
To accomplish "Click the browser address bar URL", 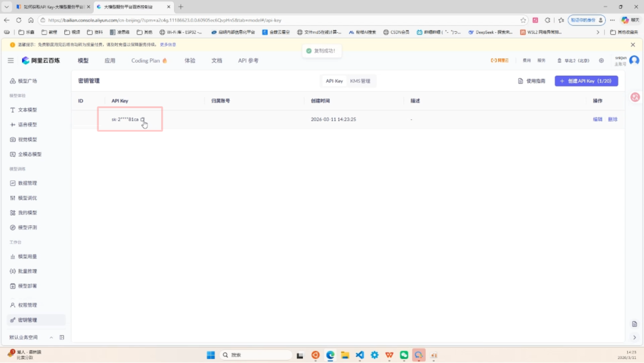I will [x=165, y=20].
